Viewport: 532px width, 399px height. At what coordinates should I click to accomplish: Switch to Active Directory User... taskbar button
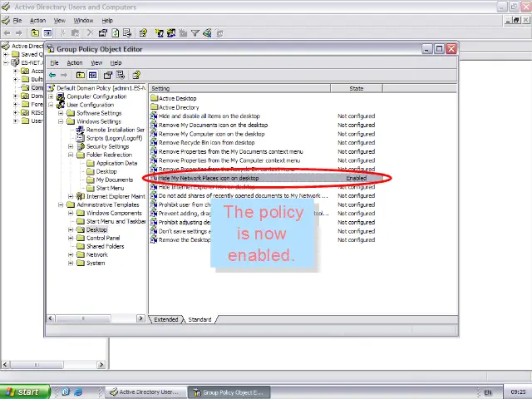click(146, 392)
